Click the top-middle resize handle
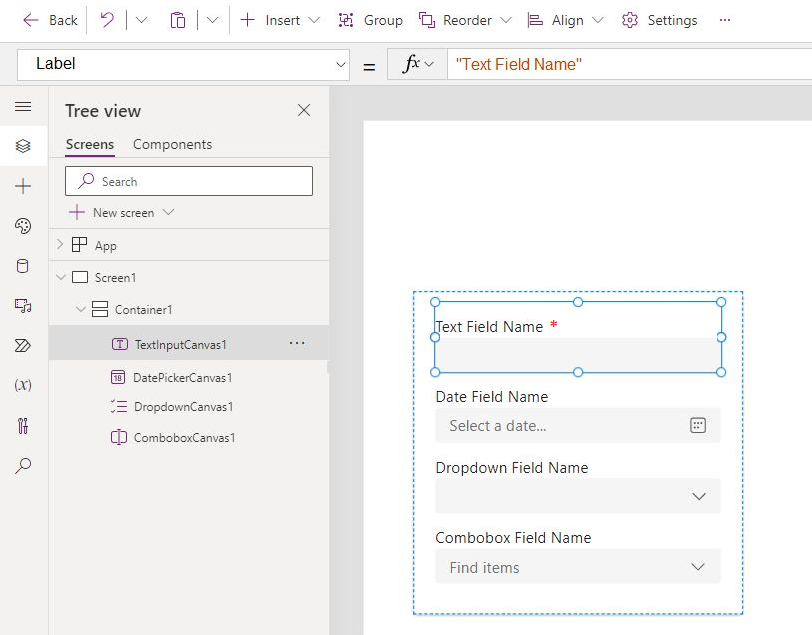The height and width of the screenshot is (635, 812). coord(578,302)
